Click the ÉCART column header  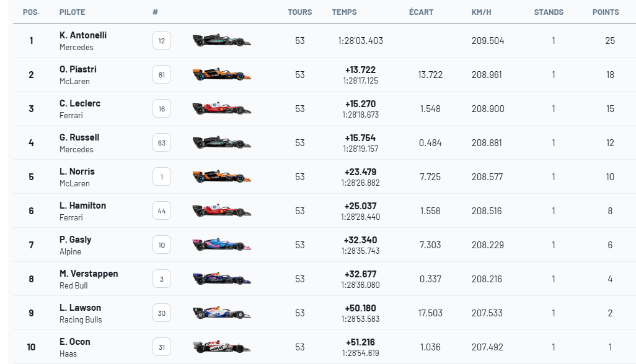[422, 12]
